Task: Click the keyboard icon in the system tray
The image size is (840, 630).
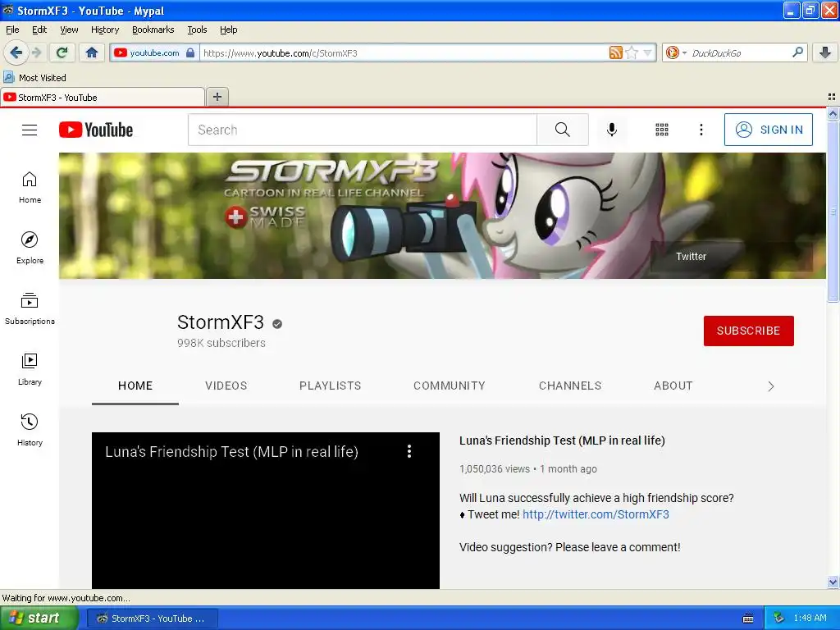Action: point(748,619)
